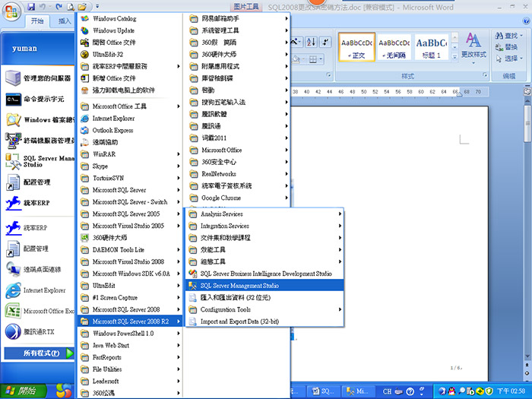532x399 pixels.
Task: Open 效能工具 performance tools folder
Action: coord(265,250)
